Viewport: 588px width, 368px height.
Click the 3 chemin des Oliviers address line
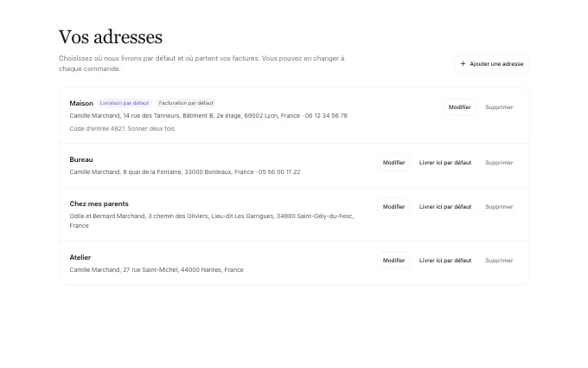[212, 221]
